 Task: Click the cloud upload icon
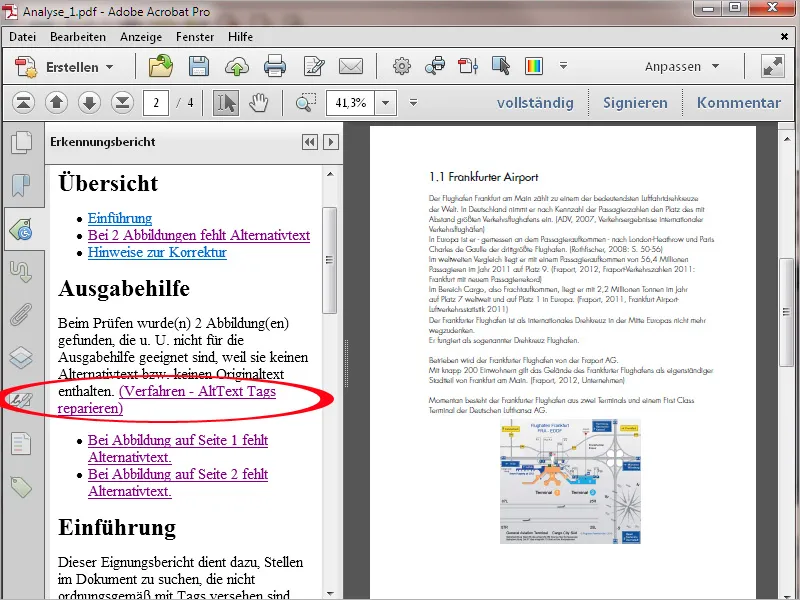coord(237,67)
